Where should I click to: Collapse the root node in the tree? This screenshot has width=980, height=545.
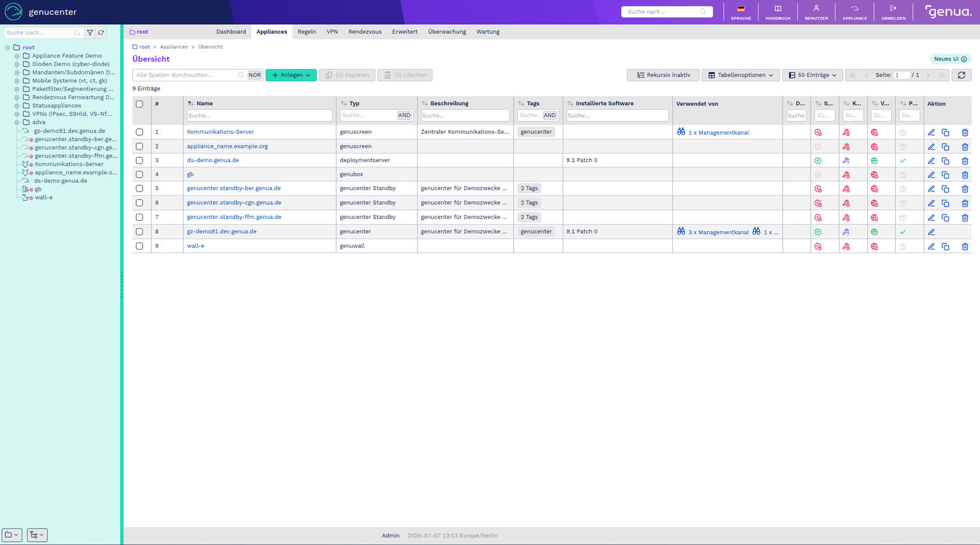[x=7, y=48]
